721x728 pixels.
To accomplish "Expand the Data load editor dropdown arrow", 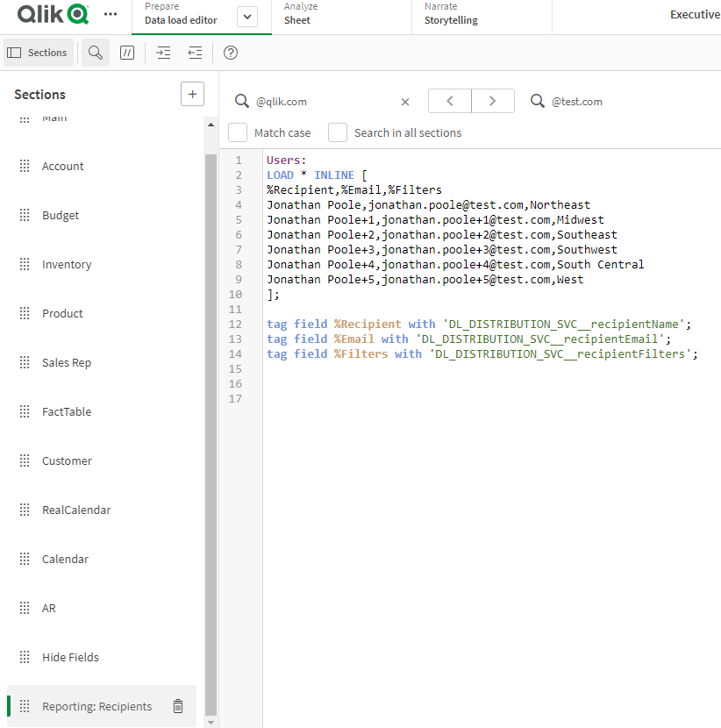I will 247,17.
